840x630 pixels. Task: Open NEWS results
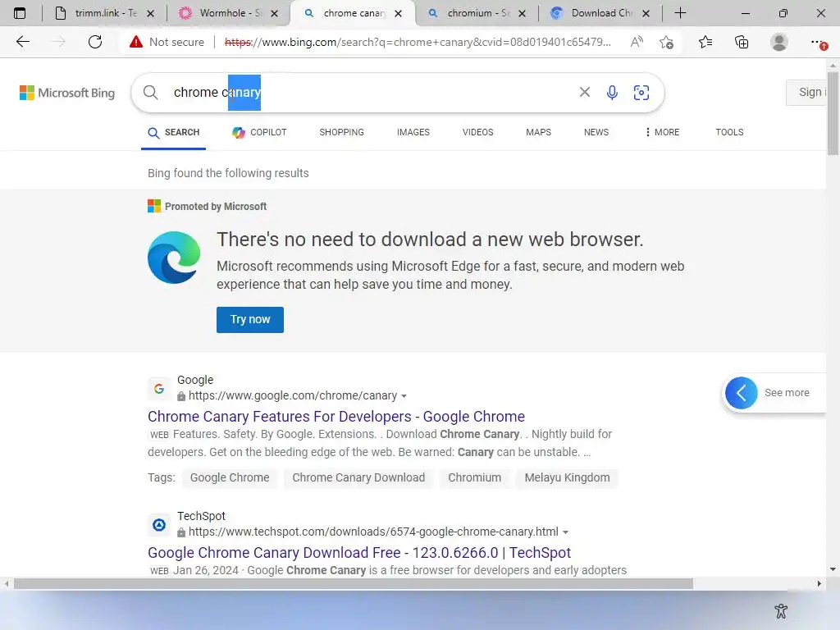click(596, 132)
